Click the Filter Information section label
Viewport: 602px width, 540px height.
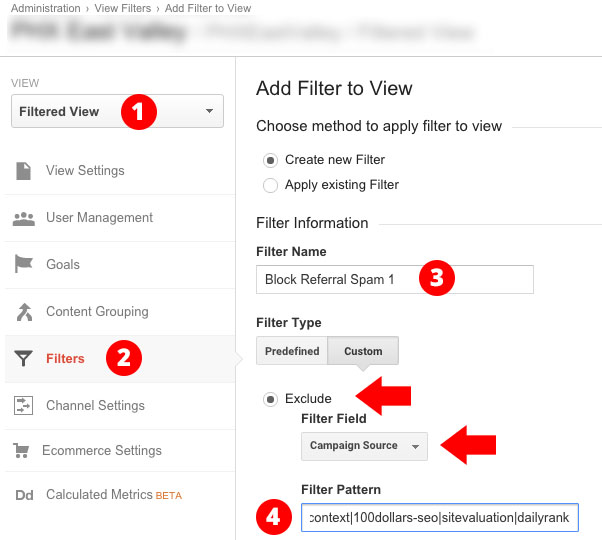(312, 223)
